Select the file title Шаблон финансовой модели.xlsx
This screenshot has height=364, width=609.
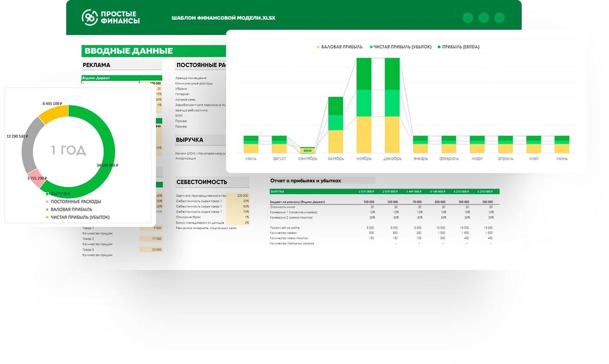point(223,18)
